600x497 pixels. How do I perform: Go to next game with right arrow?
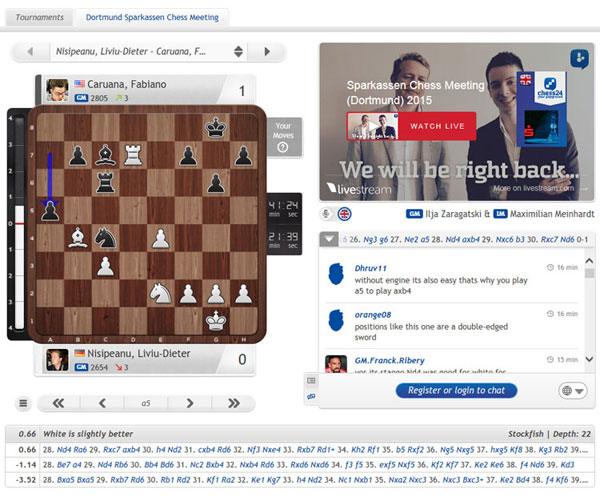267,51
